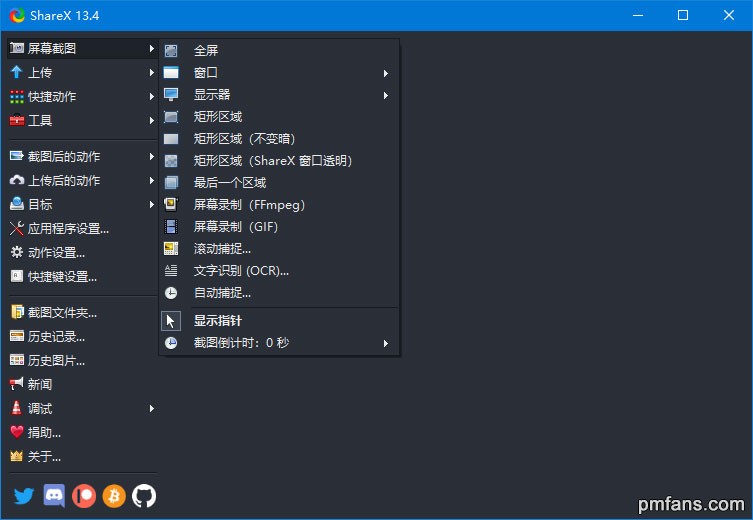Click the 目标 drive icon
Viewport: 753px width, 520px height.
pos(17,204)
